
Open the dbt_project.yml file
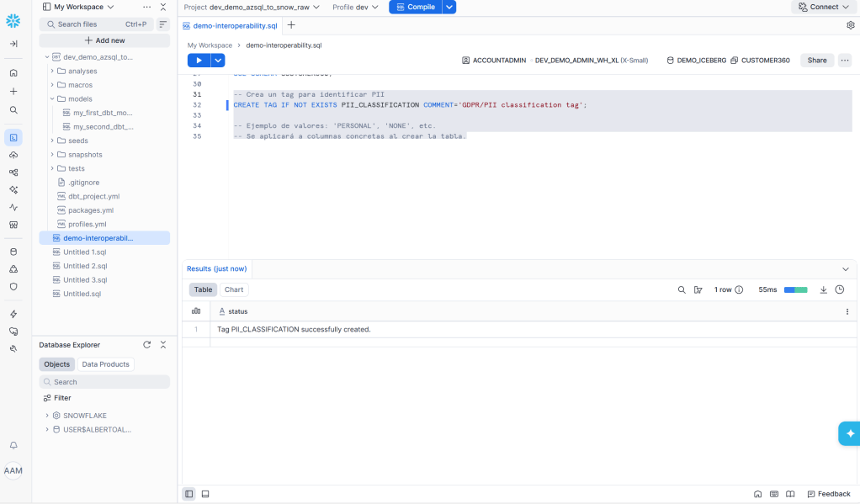coord(93,196)
